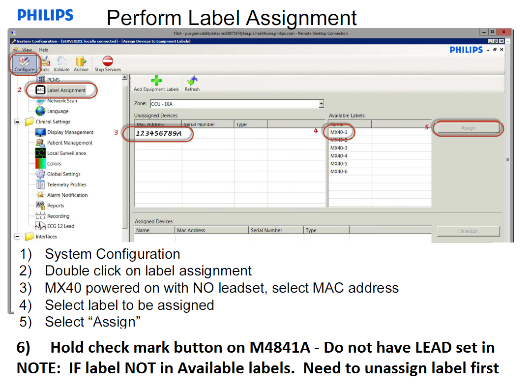Select Alarm Notification in sidebar

click(67, 195)
